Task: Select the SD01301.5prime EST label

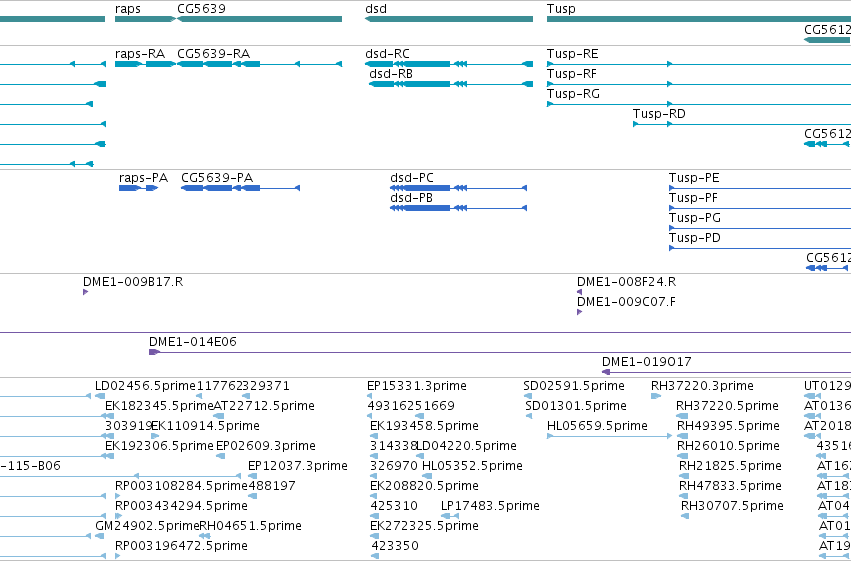Action: [576, 406]
